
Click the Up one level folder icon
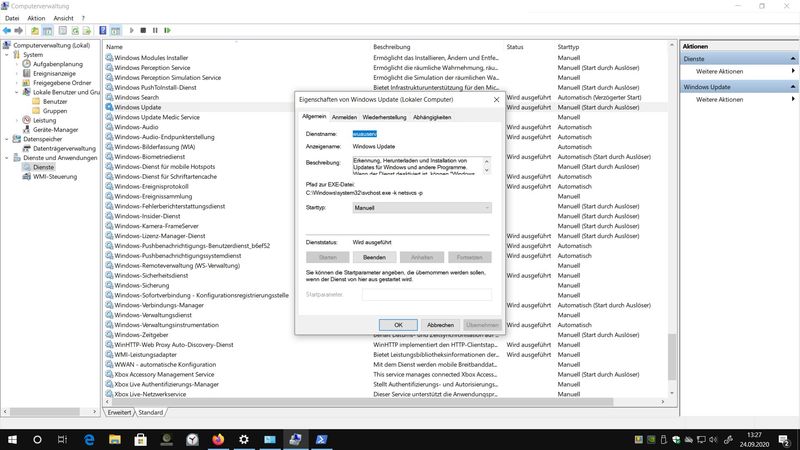coord(35,31)
